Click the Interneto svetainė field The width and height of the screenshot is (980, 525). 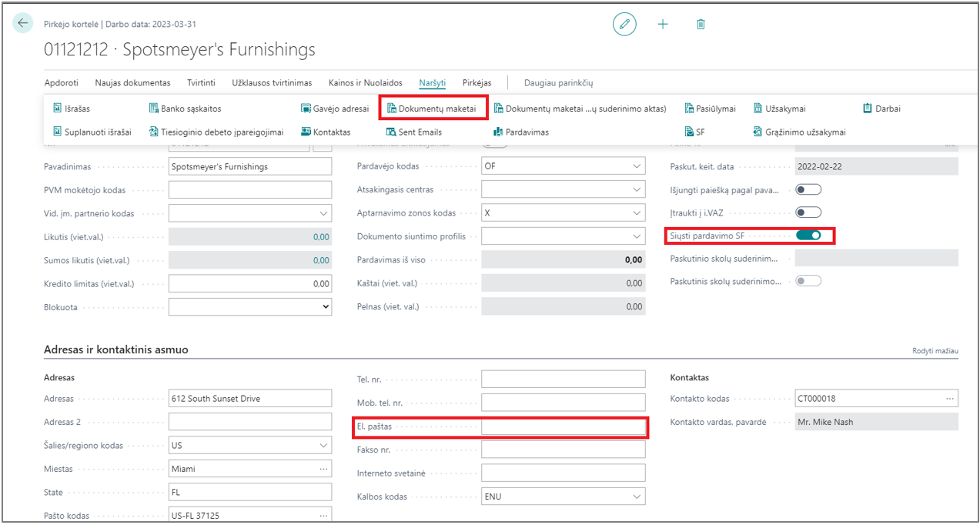point(563,473)
